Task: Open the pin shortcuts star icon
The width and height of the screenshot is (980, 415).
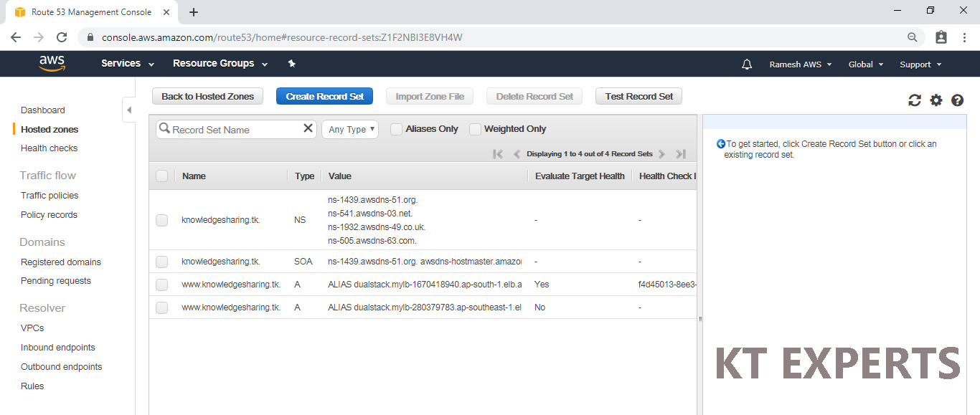Action: [x=291, y=64]
